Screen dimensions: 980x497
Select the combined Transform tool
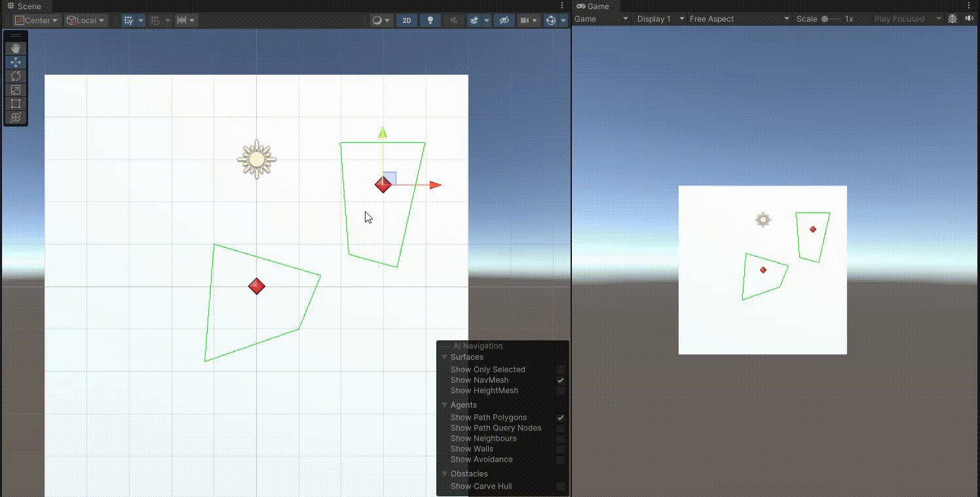[16, 117]
